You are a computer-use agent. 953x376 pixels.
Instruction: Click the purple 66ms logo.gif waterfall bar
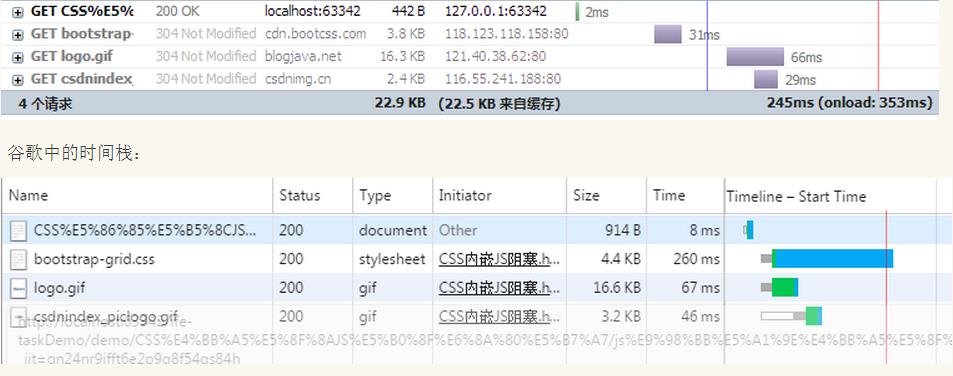point(755,57)
